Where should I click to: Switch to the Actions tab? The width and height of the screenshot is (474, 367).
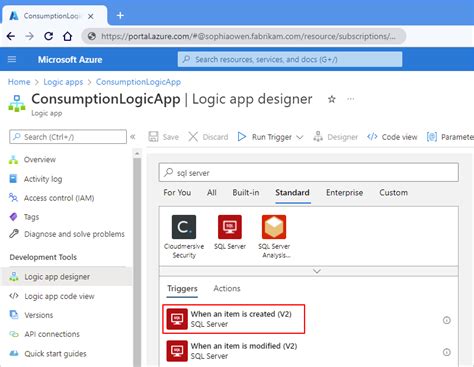(x=227, y=289)
